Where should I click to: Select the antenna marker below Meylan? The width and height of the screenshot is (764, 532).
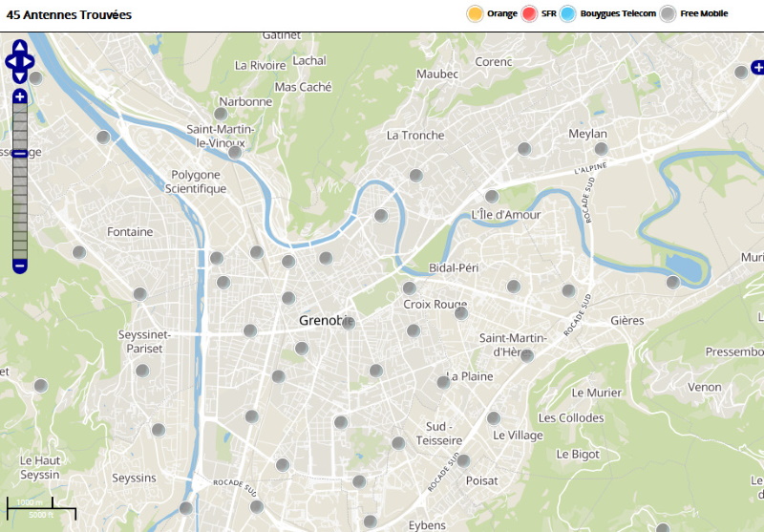point(602,149)
